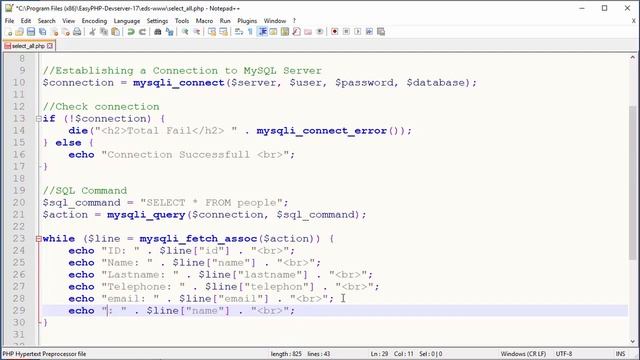
Task: Open the User Defined Language icon
Action: coord(273,32)
